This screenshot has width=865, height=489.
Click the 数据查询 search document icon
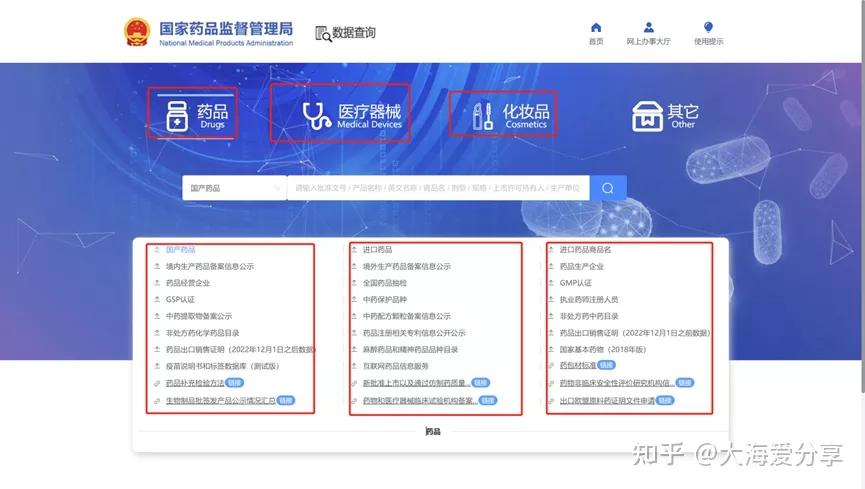click(x=323, y=34)
